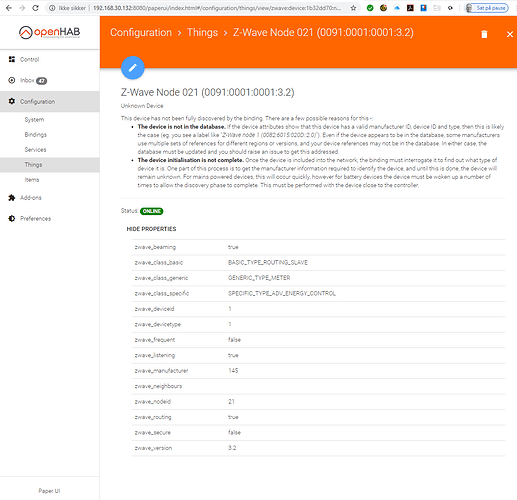Screen dimensions: 517x500
Task: Click value SPECIFIC_TYPE_ADV_ENERGY_CONTROL
Action: click(x=282, y=293)
